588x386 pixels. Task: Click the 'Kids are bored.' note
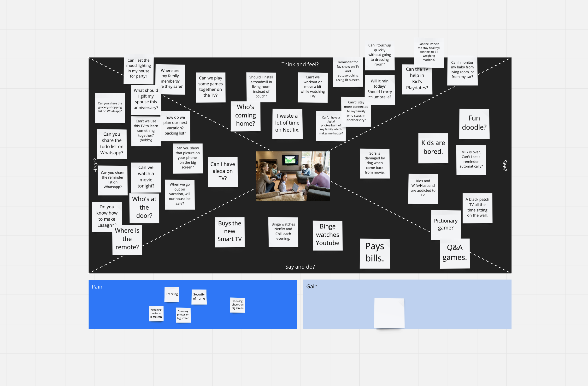pos(433,148)
